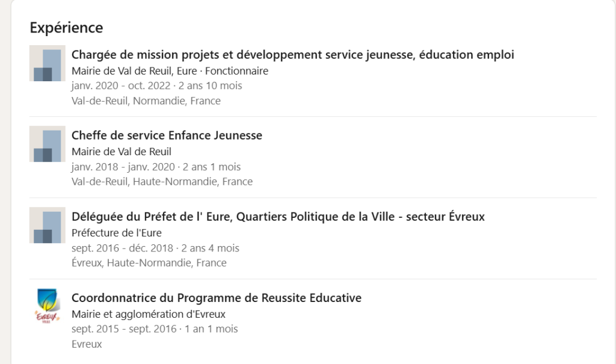Open Mairie de Val de Reuil, Eure · Fonctionnaire

[170, 71]
